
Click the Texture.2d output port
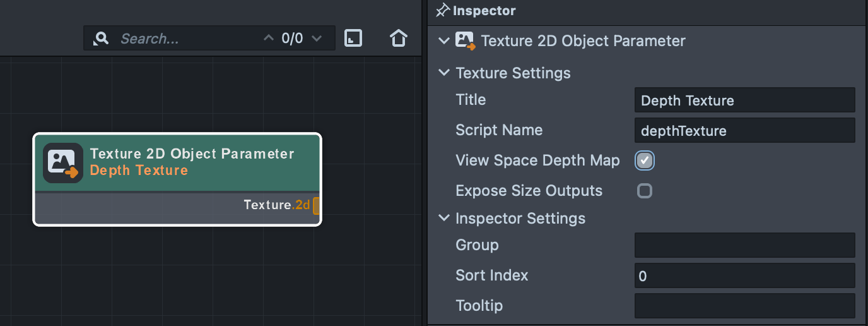point(316,205)
